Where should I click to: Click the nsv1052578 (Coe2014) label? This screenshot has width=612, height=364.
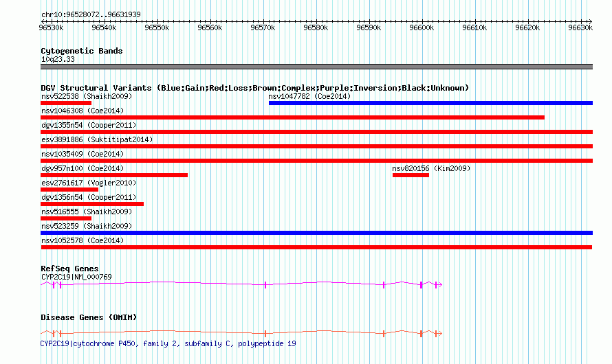(x=83, y=240)
